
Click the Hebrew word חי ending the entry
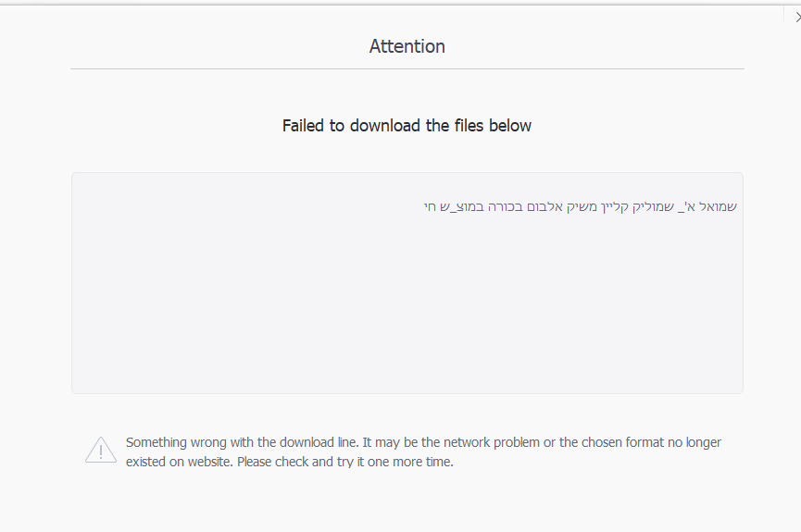pos(431,206)
